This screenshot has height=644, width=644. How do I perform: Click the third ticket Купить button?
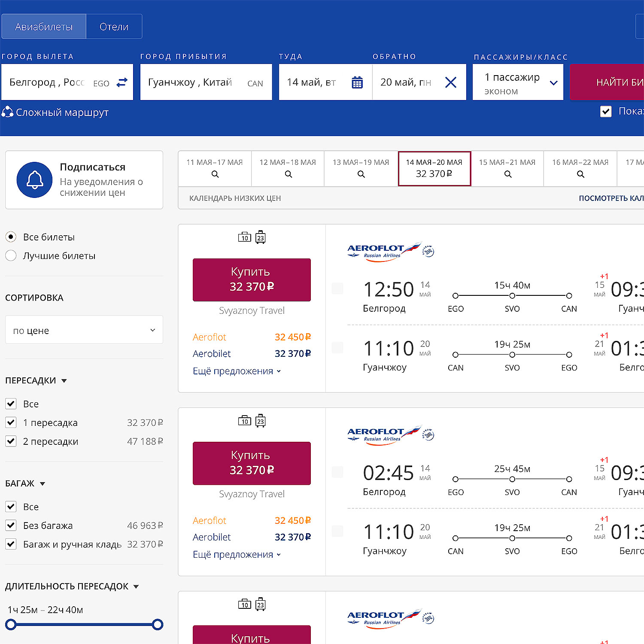point(252,635)
